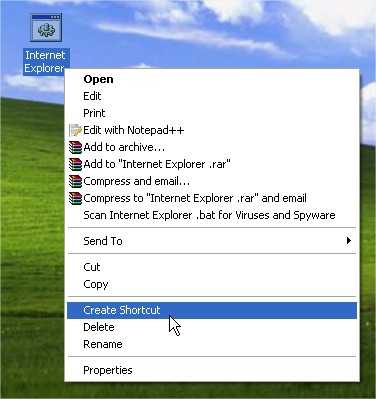Select Add to "Internet Explorer .rar"
Image resolution: width=376 pixels, height=399 pixels.
(212, 164)
